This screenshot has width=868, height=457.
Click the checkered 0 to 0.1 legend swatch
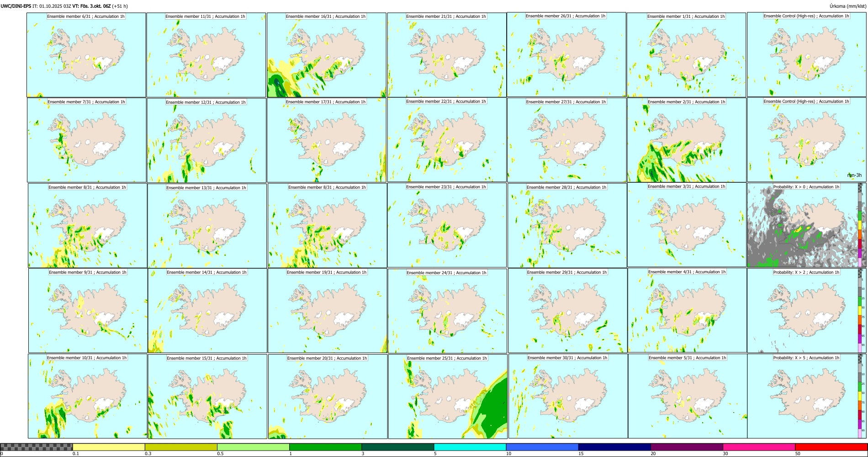tap(37, 447)
